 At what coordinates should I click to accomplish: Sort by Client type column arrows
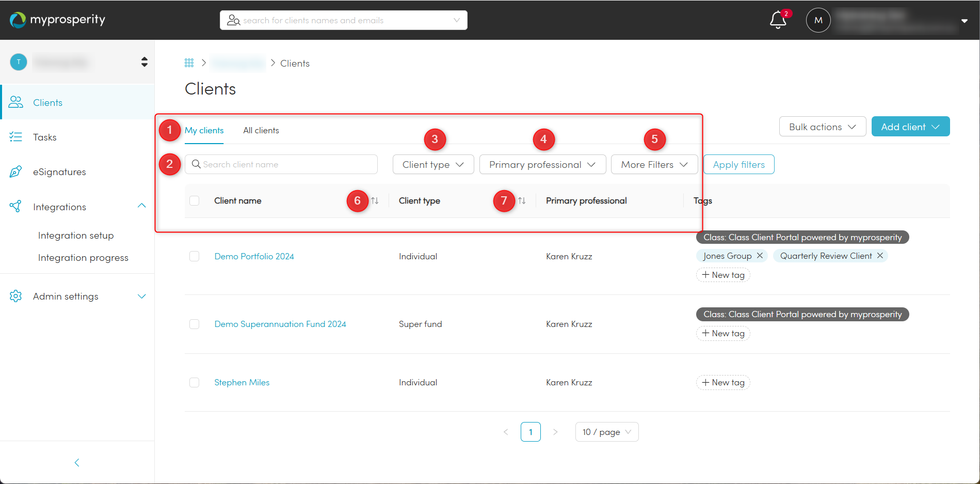[x=522, y=200]
